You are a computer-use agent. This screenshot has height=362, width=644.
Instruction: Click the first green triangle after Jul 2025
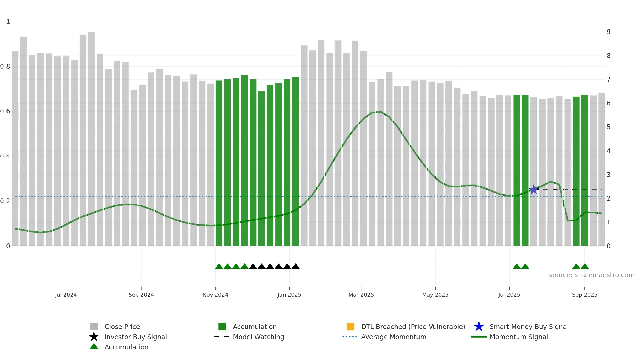[x=517, y=266]
